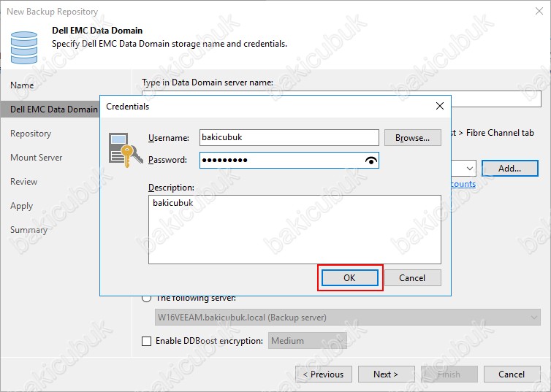Click the credentials key icon

(x=126, y=150)
